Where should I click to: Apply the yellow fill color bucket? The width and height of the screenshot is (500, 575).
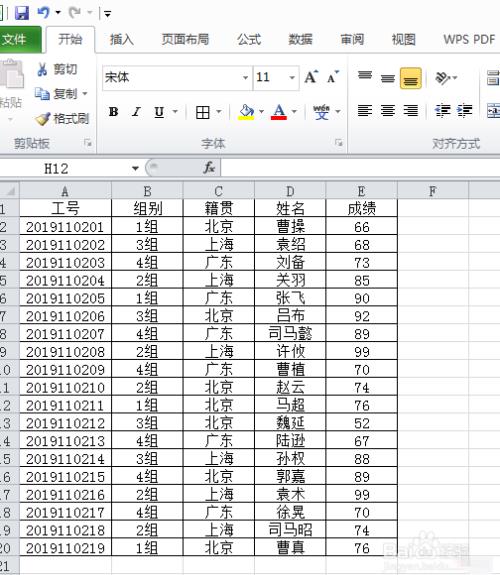(x=246, y=111)
